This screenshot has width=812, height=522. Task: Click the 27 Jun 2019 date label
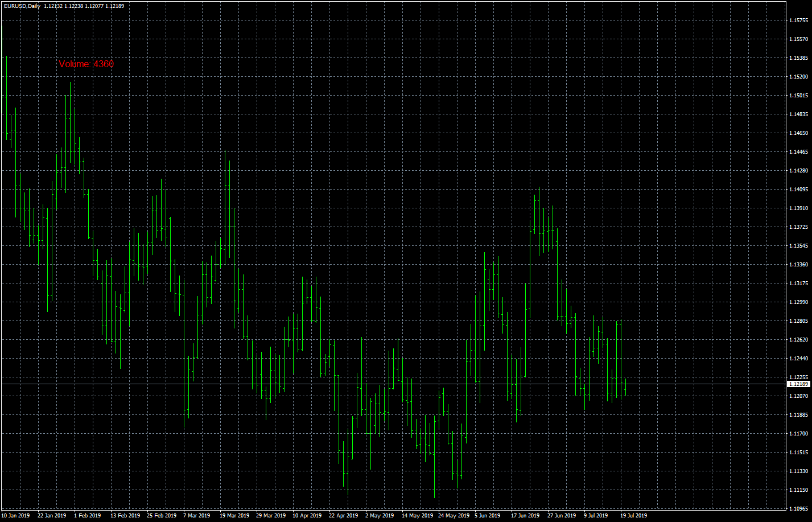562,516
